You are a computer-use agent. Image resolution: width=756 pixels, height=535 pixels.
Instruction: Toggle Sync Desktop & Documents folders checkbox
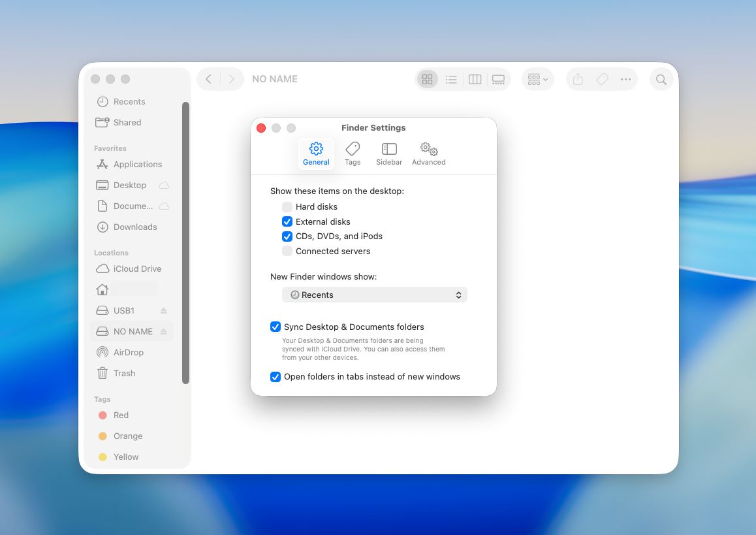pos(276,327)
